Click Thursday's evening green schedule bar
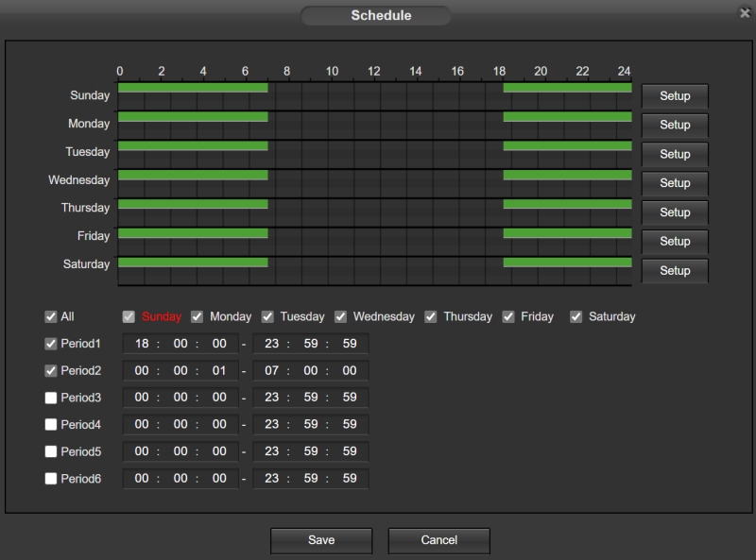Screen dimensions: 756x560 coord(568,204)
